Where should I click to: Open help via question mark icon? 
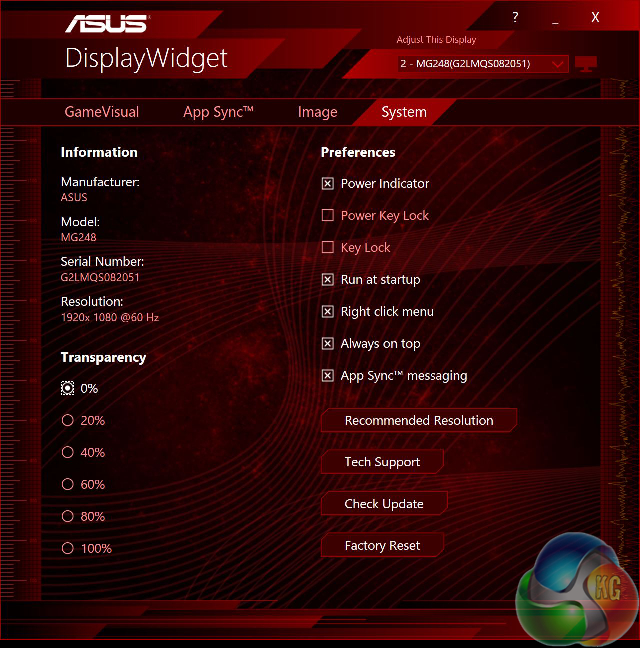pos(515,17)
